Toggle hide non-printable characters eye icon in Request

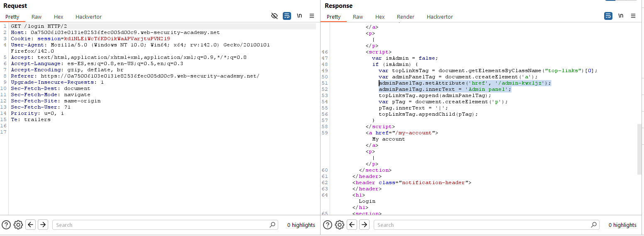point(274,16)
